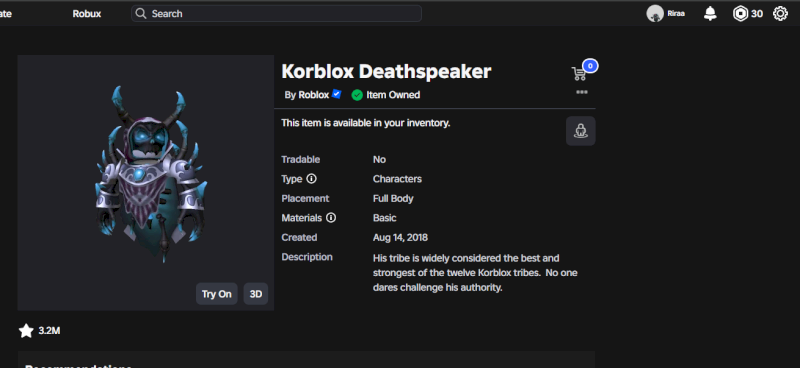Click into the Search field
Viewport: 800px width, 368px height.
pyautogui.click(x=277, y=14)
